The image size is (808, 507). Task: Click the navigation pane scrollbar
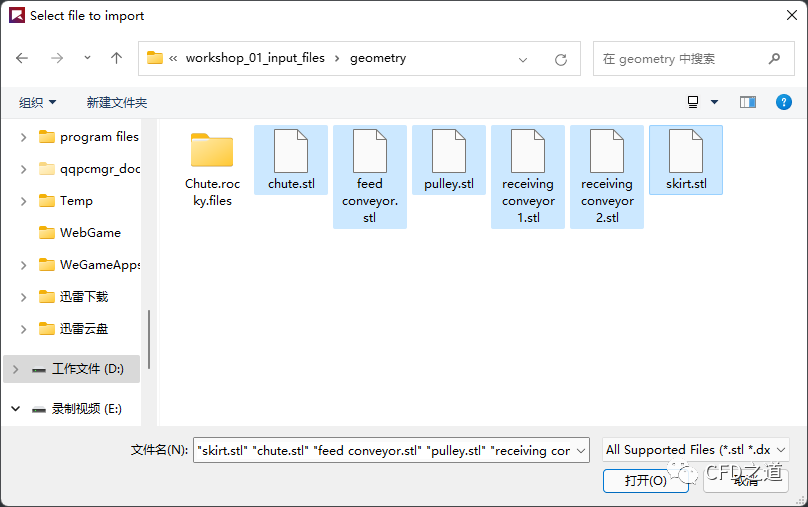(149, 339)
